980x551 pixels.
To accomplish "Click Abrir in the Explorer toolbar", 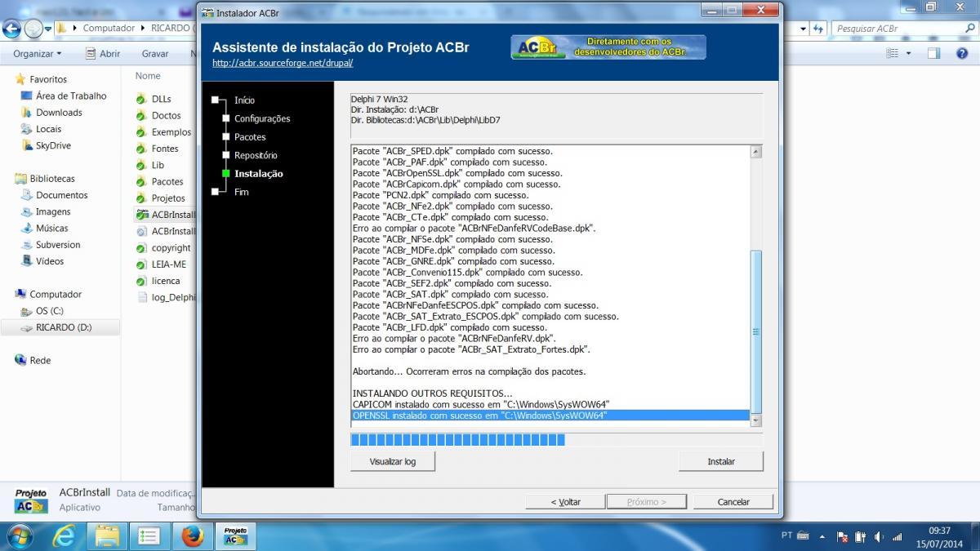I will [103, 53].
